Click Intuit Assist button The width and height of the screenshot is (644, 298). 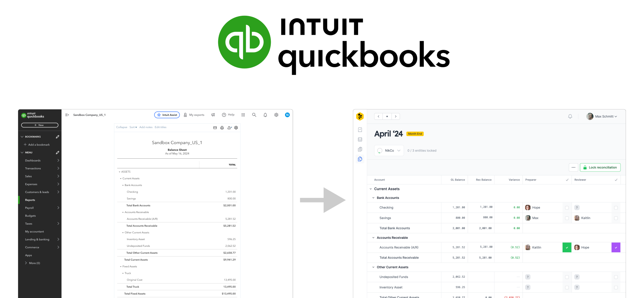point(167,115)
